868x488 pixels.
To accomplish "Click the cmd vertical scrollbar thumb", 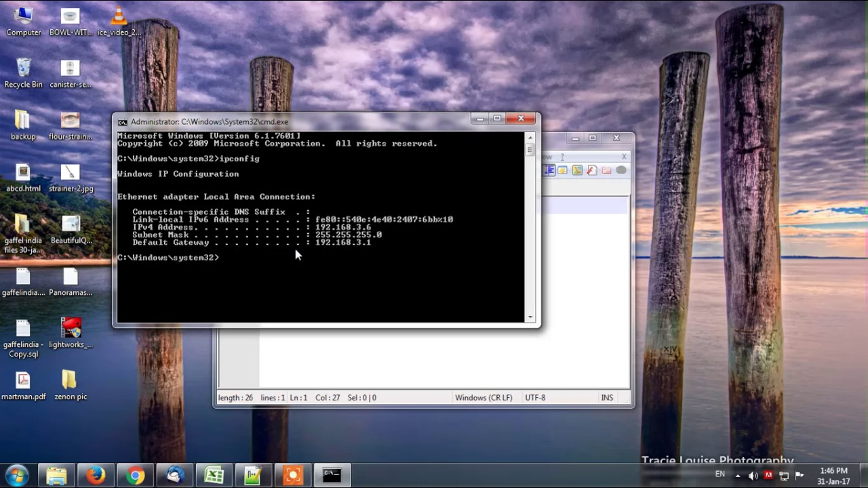I will click(x=530, y=150).
